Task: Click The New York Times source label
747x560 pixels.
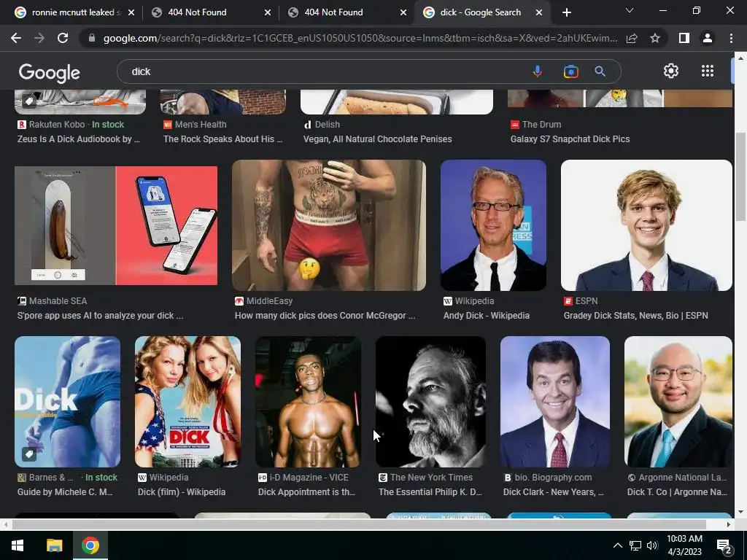Action: [x=431, y=477]
